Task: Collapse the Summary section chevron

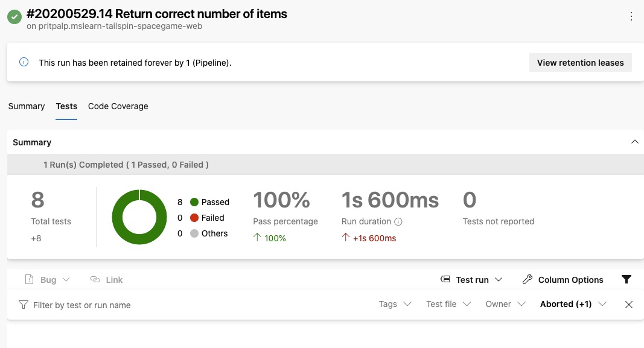Action: (x=634, y=142)
